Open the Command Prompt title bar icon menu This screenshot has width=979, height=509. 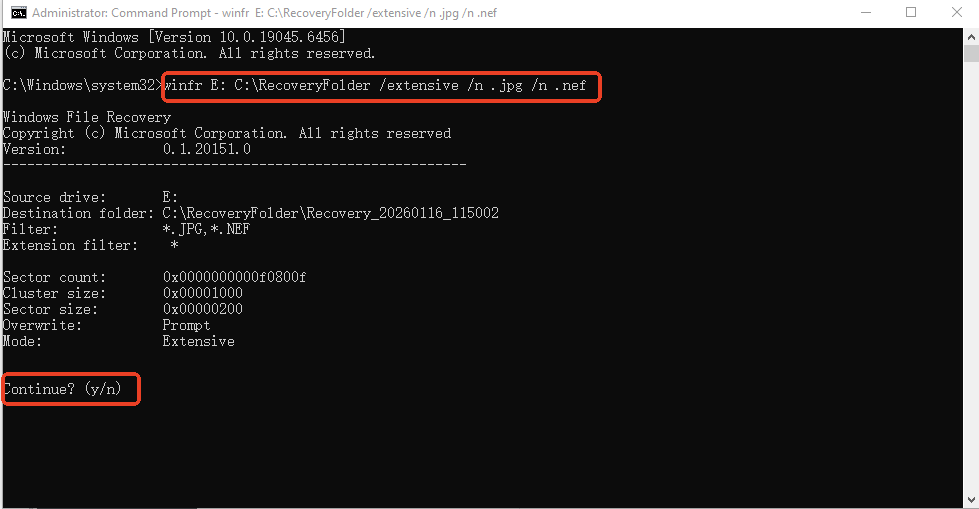click(18, 14)
